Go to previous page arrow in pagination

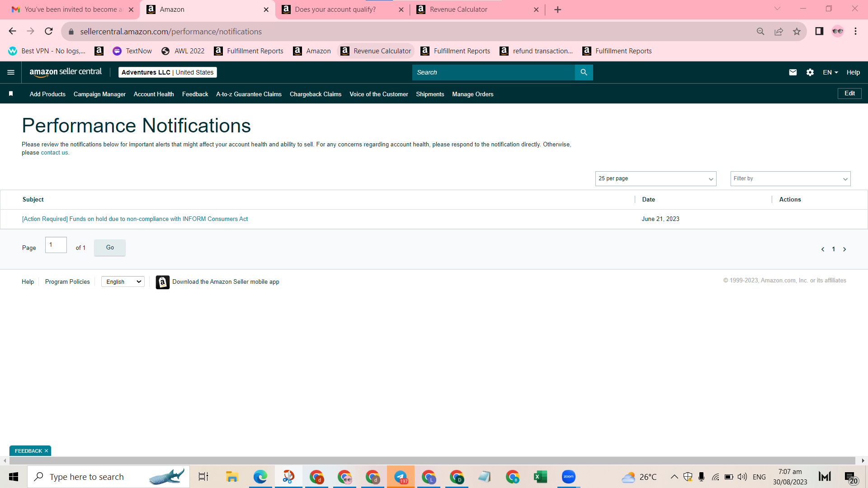(823, 249)
